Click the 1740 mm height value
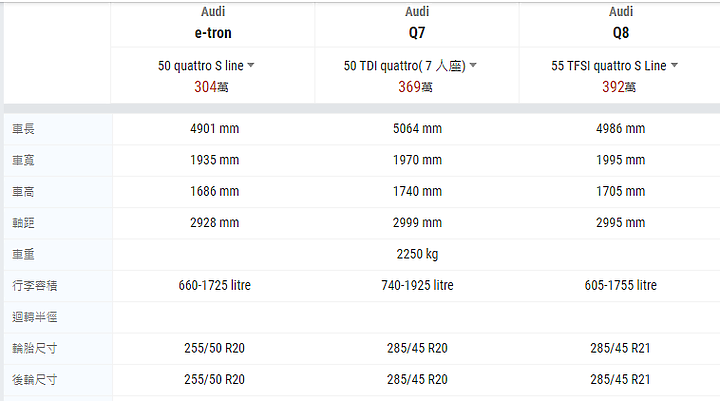 (x=417, y=191)
